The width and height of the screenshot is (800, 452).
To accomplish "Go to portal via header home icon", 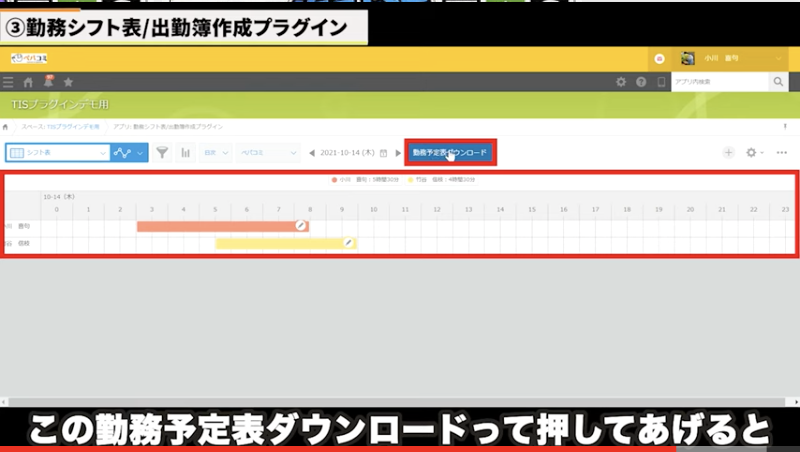I will point(28,82).
